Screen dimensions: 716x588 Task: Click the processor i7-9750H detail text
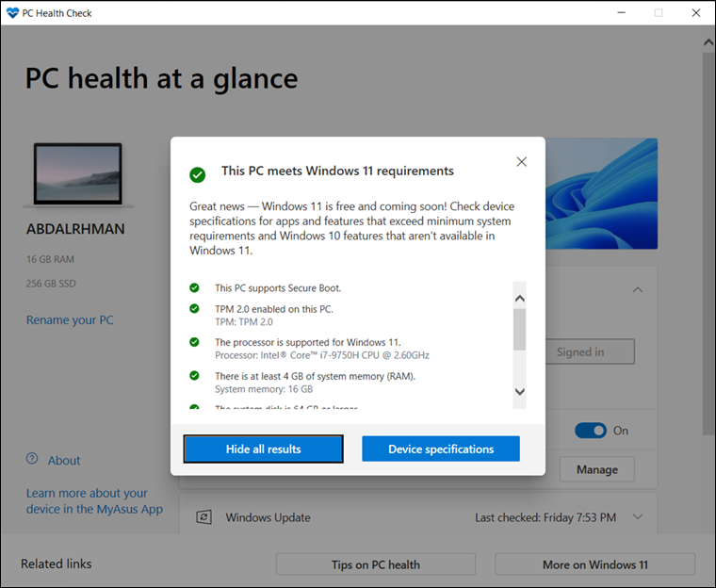322,355
